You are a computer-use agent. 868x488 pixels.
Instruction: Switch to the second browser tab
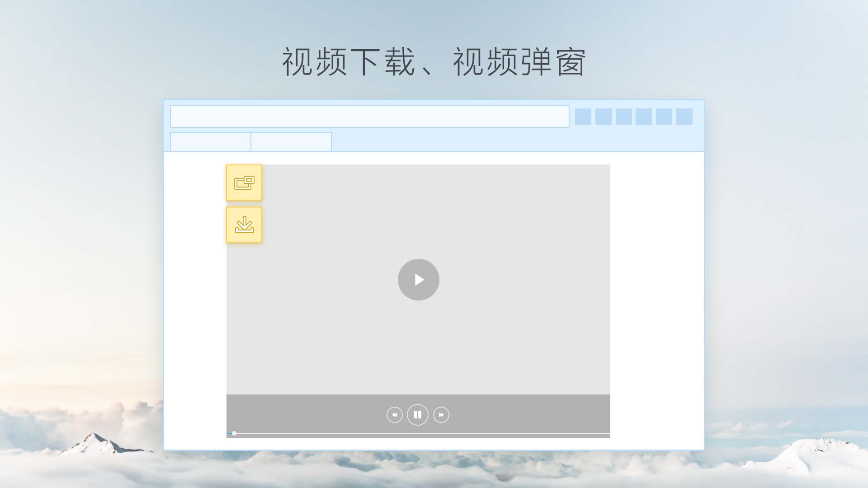click(x=291, y=142)
